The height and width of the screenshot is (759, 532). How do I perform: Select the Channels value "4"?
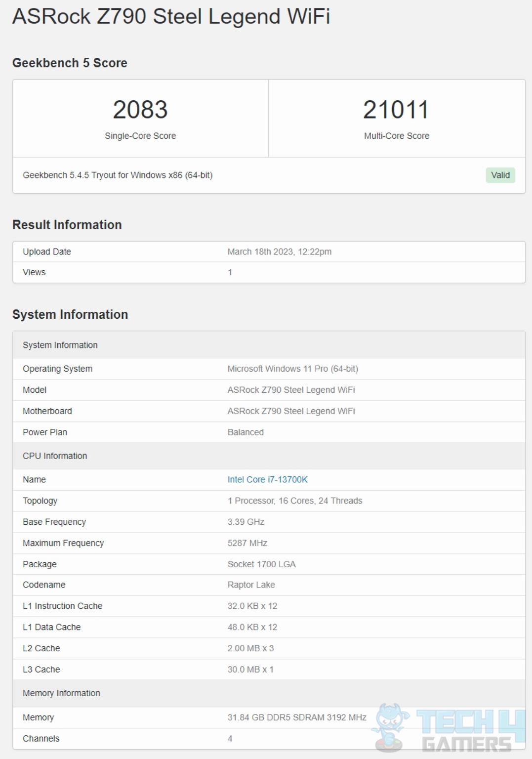coord(230,739)
